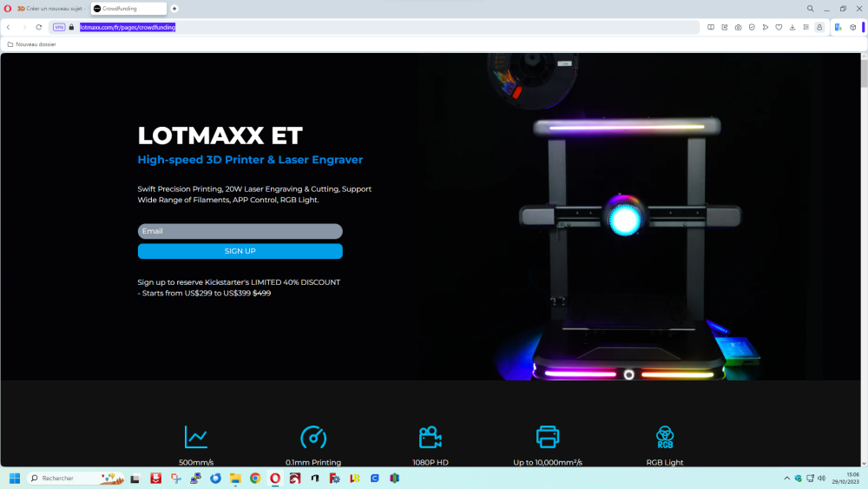This screenshot has height=489, width=868.
Task: Open the Windows Start menu
Action: [x=15, y=478]
